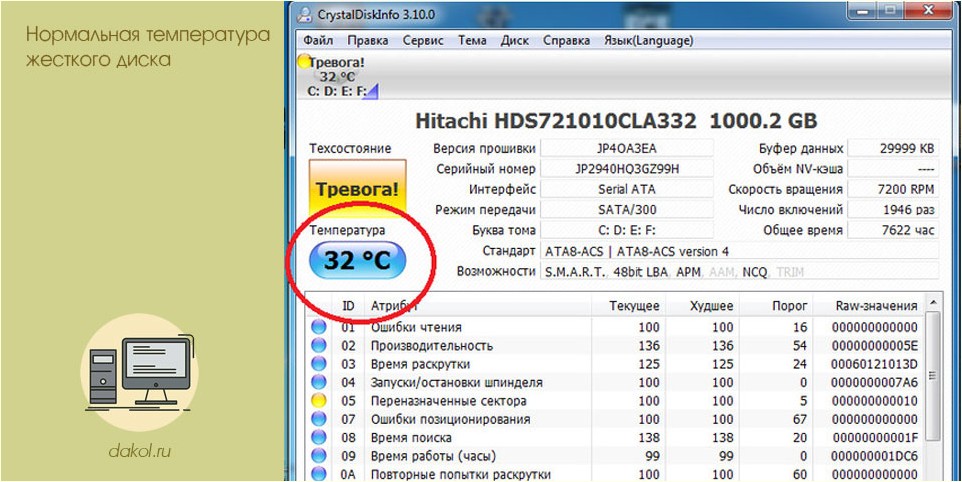Click the Объём NV-кэша value field
The width and height of the screenshot is (962, 482).
click(x=893, y=169)
